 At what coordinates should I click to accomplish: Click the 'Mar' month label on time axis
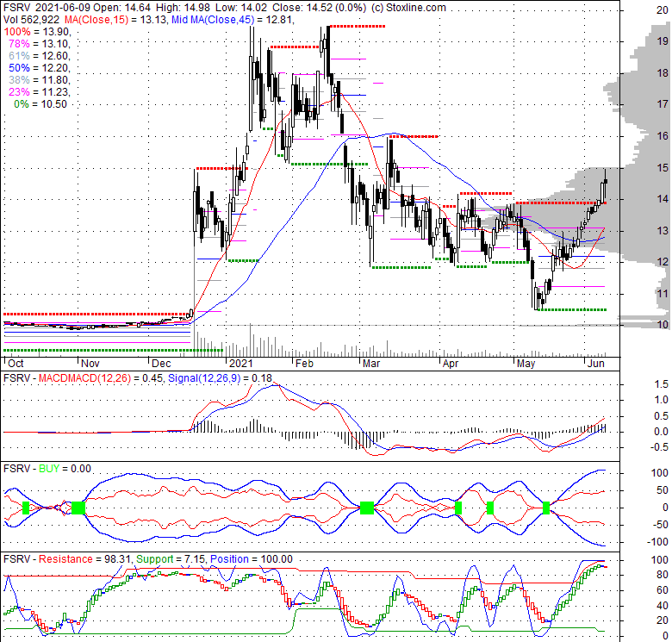[x=371, y=364]
